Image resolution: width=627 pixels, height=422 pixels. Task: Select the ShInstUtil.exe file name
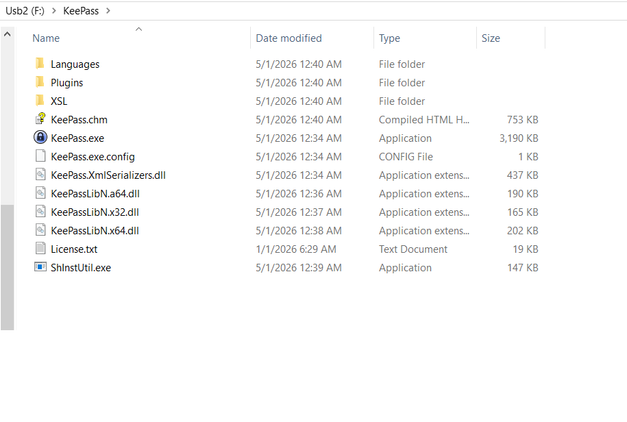(81, 267)
